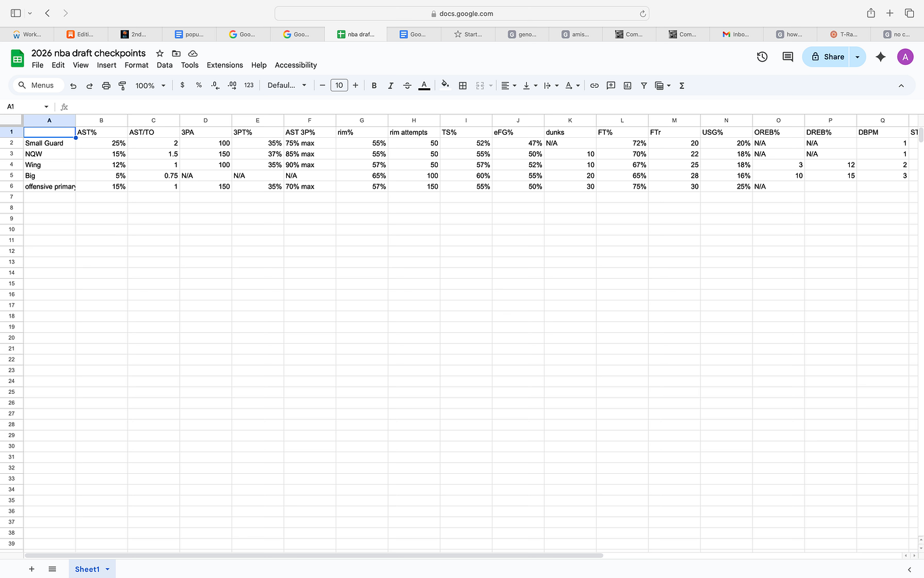Create a filter with funnel icon
The height and width of the screenshot is (578, 924).
tap(643, 85)
